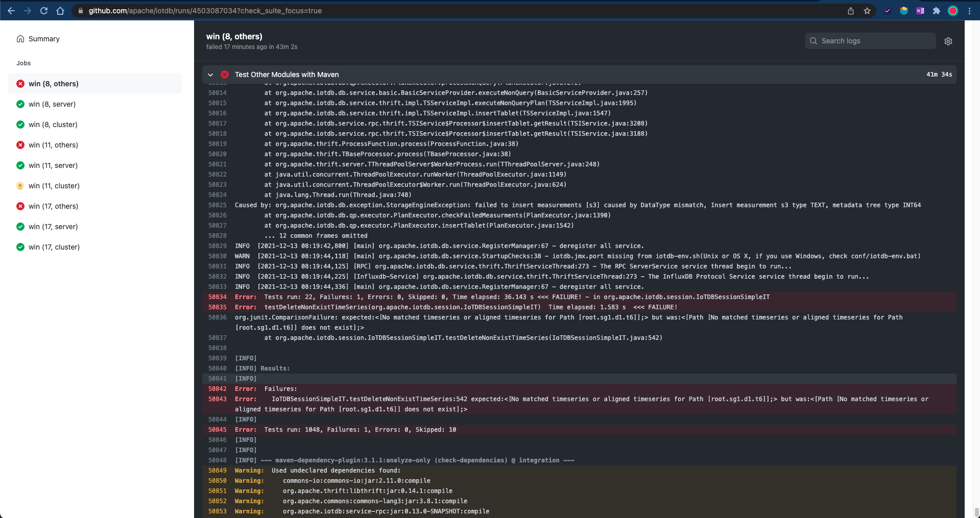Select win (8, cluster) job
Image resolution: width=980 pixels, height=518 pixels.
pyautogui.click(x=95, y=125)
